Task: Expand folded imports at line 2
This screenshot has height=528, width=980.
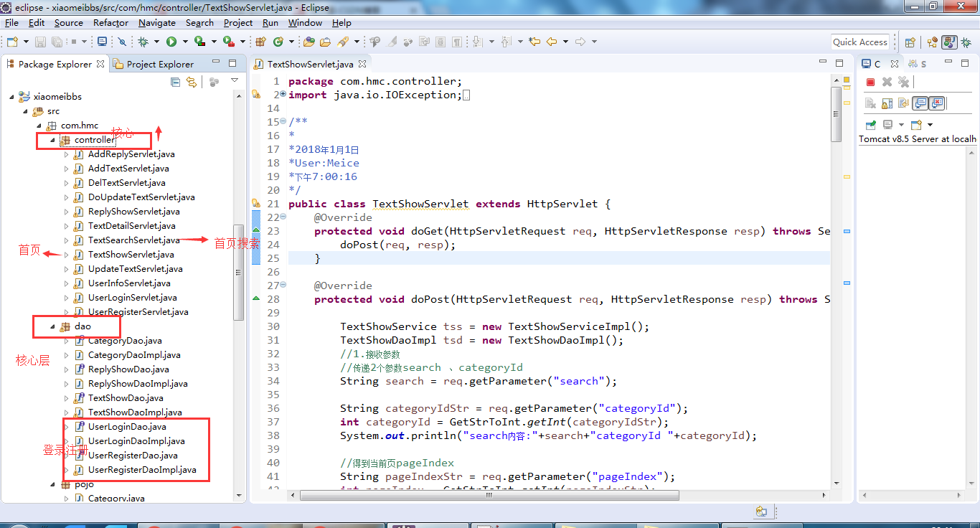Action: click(x=283, y=94)
